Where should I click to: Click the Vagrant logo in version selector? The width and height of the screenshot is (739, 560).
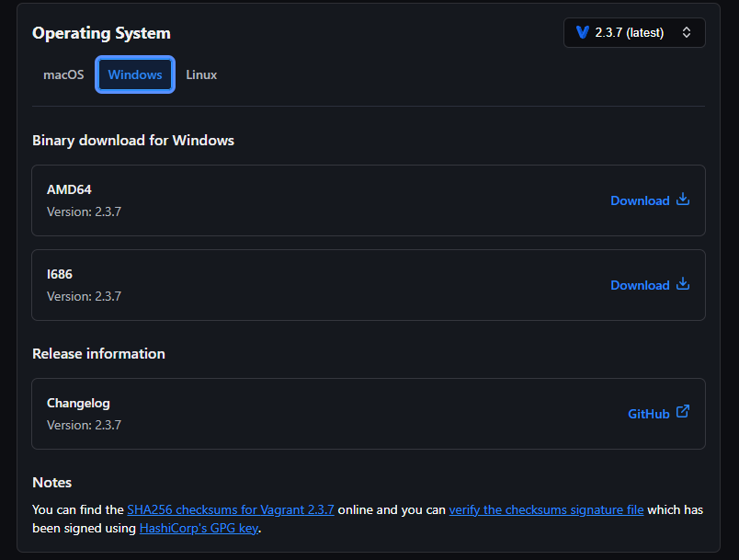pos(583,32)
